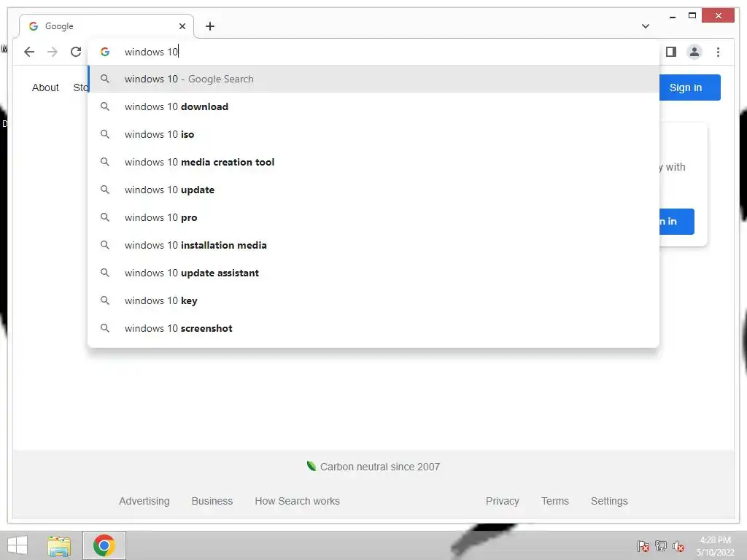Click the blue Sign in button
The width and height of the screenshot is (747, 560).
point(689,87)
